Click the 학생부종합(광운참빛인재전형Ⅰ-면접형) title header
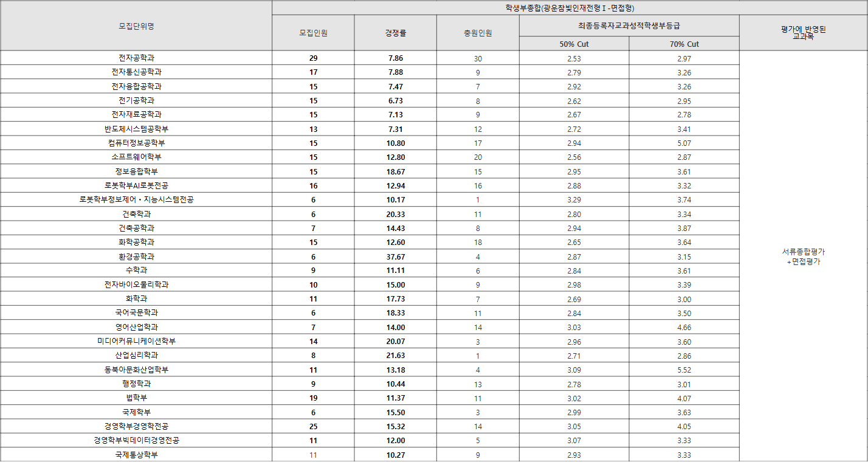Viewport: 868px width, 462px height. [x=570, y=8]
